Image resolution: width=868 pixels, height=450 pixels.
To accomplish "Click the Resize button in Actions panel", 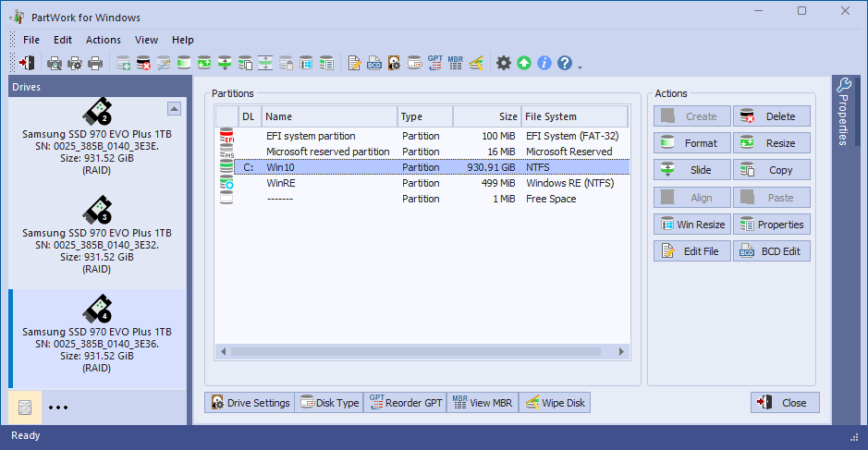I will click(x=772, y=143).
